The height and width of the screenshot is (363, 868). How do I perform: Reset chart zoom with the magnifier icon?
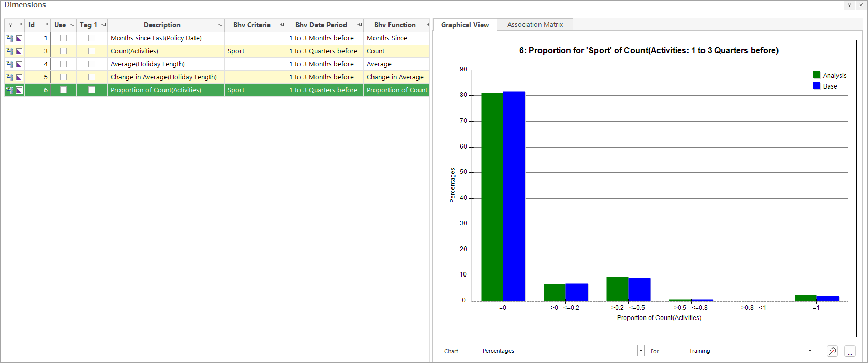(x=832, y=351)
